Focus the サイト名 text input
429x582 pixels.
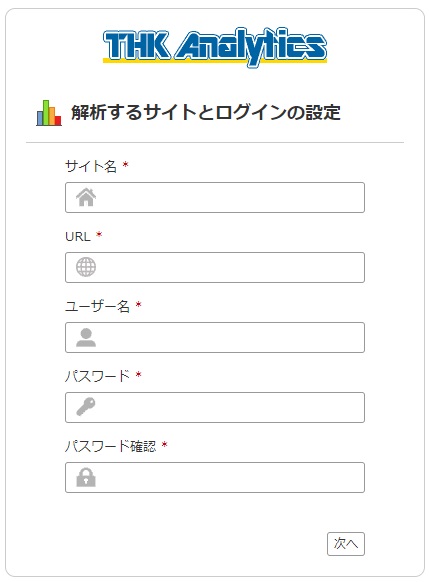point(215,197)
